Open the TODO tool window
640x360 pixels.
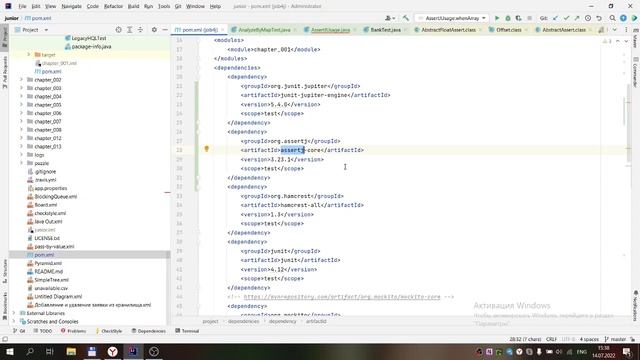click(x=43, y=331)
